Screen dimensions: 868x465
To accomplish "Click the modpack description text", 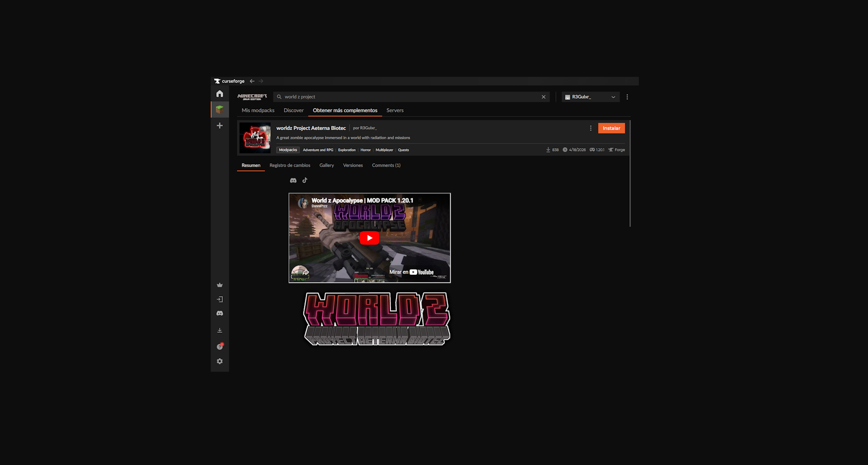I will tap(343, 138).
